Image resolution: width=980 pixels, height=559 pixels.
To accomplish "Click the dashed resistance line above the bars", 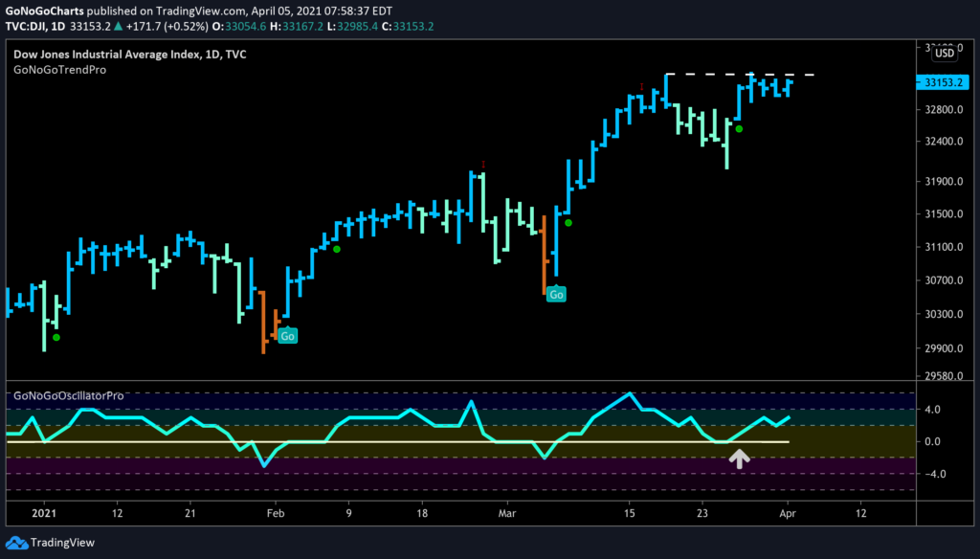I will pyautogui.click(x=740, y=75).
